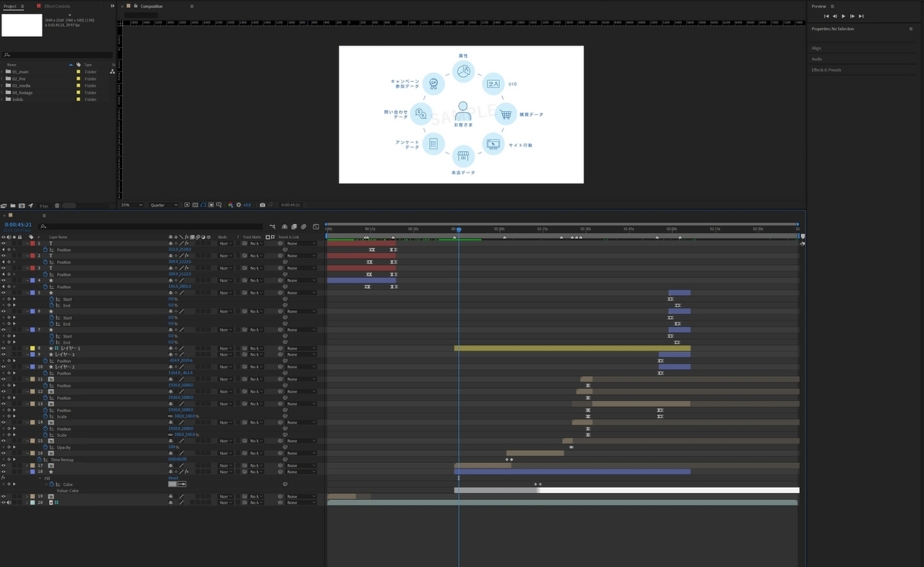924x567 pixels.
Task: Create a new folder in Project panel
Action: click(x=13, y=206)
